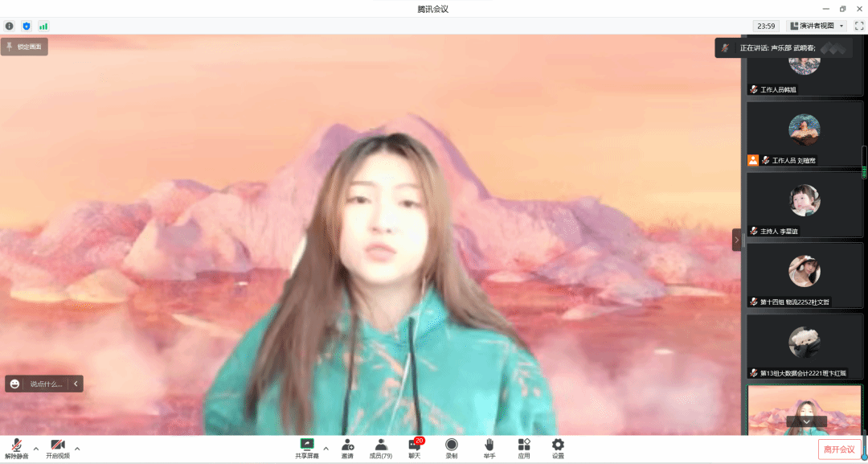This screenshot has height=464, width=868.
Task: Open the members list (成员 79)
Action: pyautogui.click(x=381, y=446)
